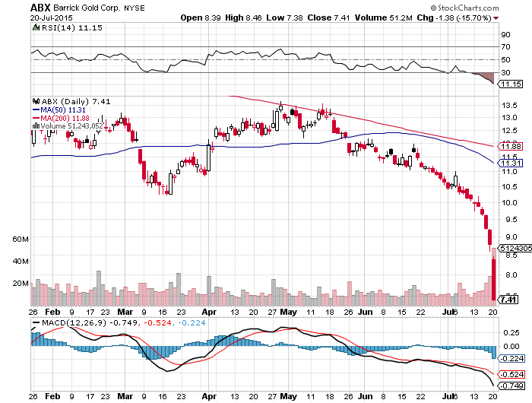This screenshot has width=532, height=403.
Task: Click the volume bars icon in the legend
Action: (36, 125)
